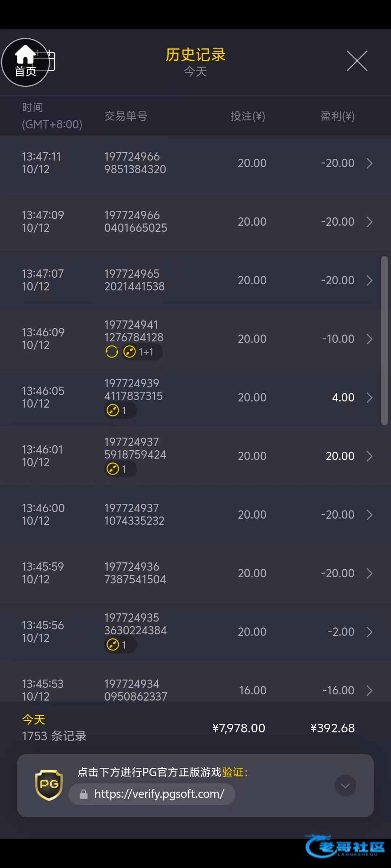Viewport: 391px width, 868px height.
Task: Expand details for the 4.00 profit record
Action: 369,397
